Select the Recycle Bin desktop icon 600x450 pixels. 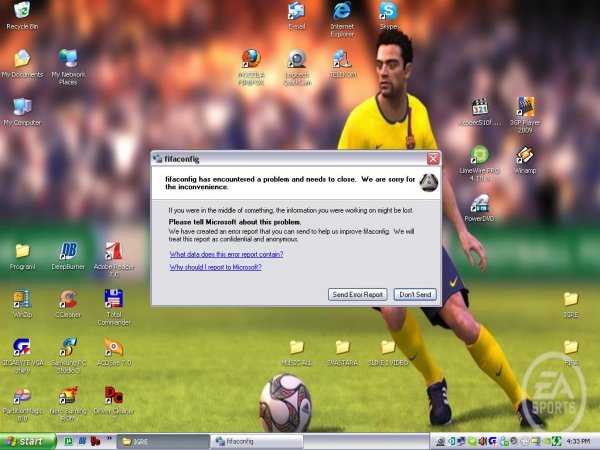pyautogui.click(x=21, y=12)
